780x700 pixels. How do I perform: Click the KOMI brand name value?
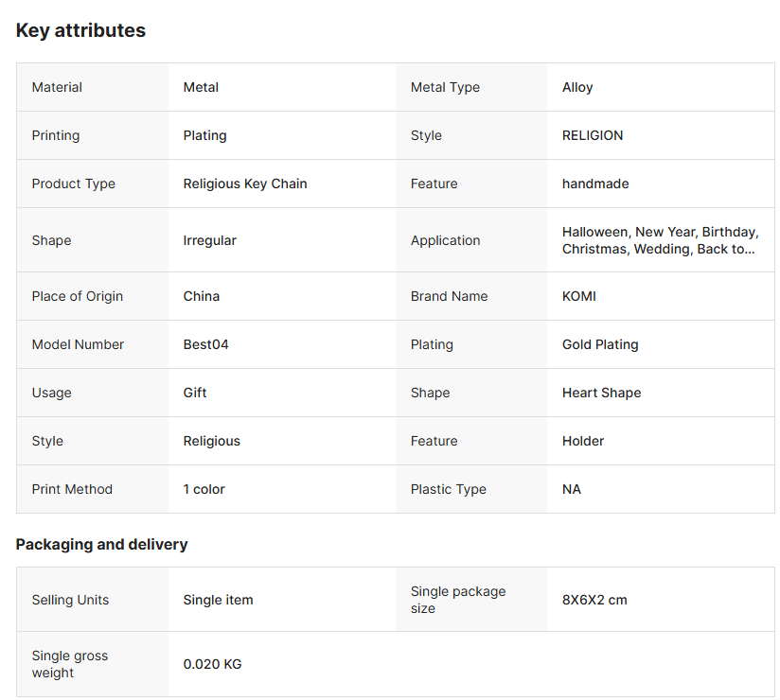pyautogui.click(x=578, y=296)
